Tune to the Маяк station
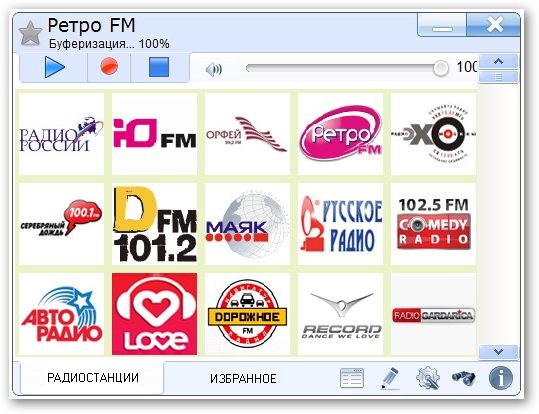 pos(248,224)
